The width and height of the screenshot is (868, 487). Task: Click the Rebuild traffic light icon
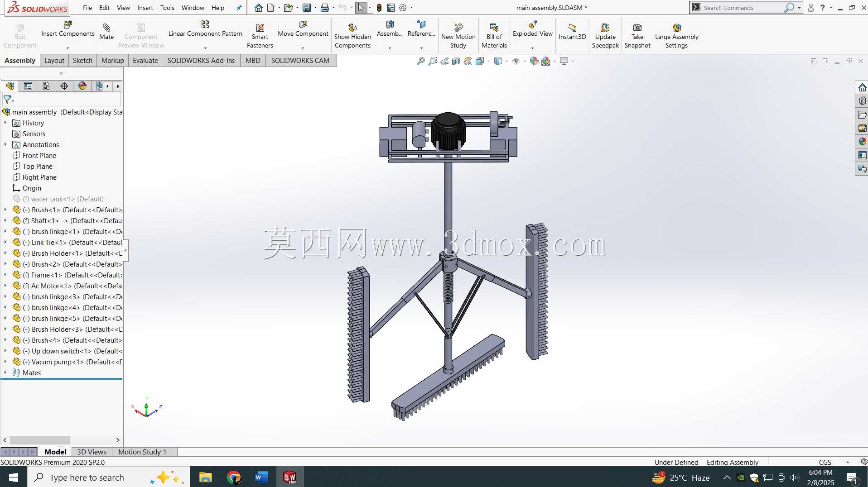point(379,8)
